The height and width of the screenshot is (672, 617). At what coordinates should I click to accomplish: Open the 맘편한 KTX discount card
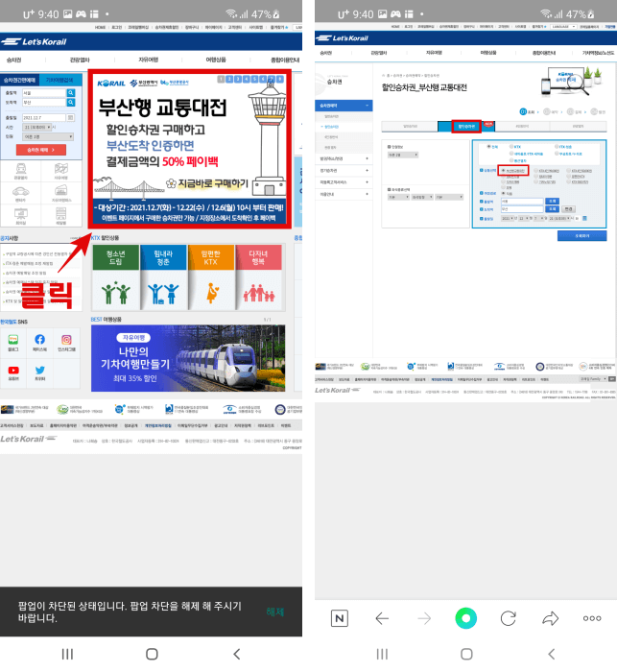point(211,276)
